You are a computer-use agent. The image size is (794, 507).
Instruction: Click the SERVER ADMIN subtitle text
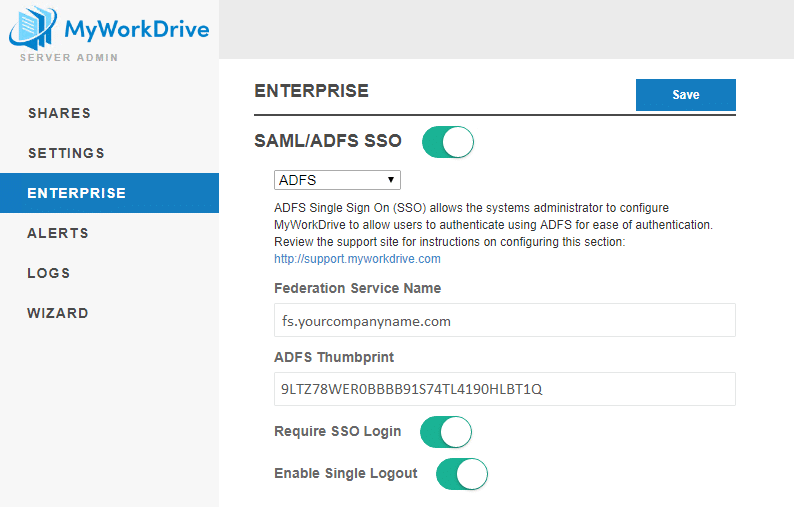pos(69,58)
